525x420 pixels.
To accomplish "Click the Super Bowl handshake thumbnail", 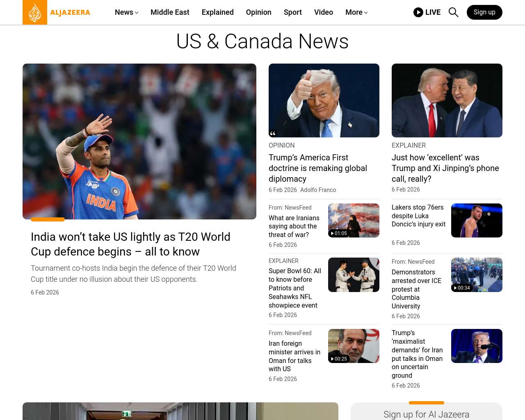I will (x=354, y=275).
